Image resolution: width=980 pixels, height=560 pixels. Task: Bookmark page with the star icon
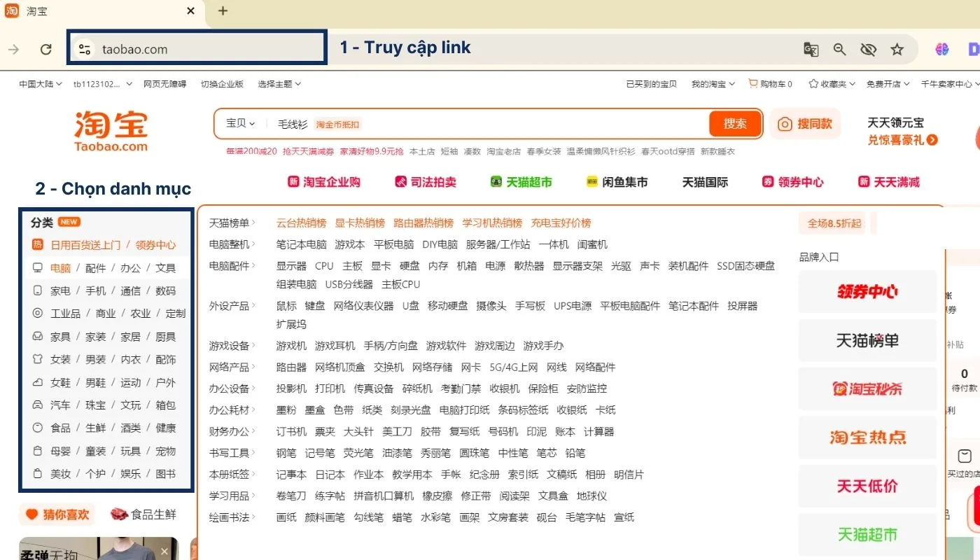click(x=897, y=49)
